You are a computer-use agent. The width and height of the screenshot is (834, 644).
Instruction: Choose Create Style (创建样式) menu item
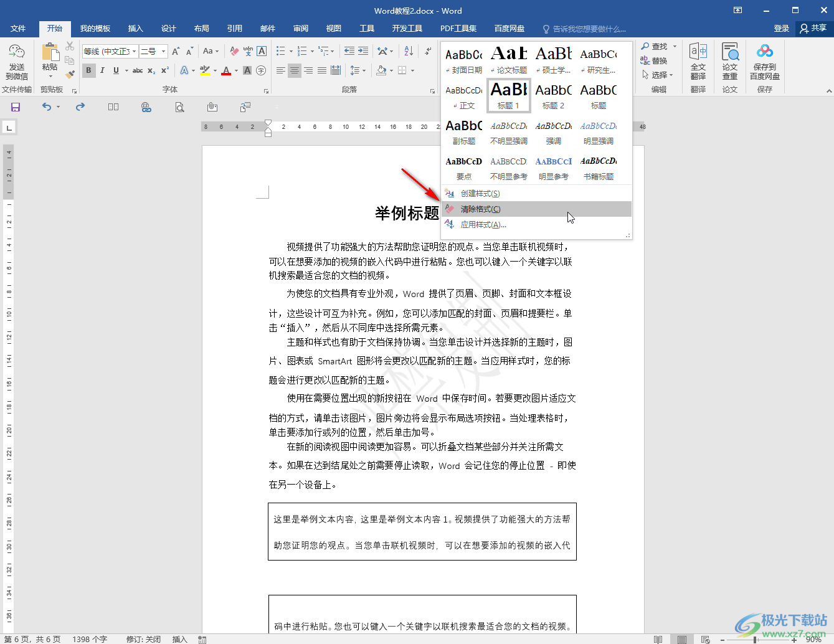tap(536, 194)
